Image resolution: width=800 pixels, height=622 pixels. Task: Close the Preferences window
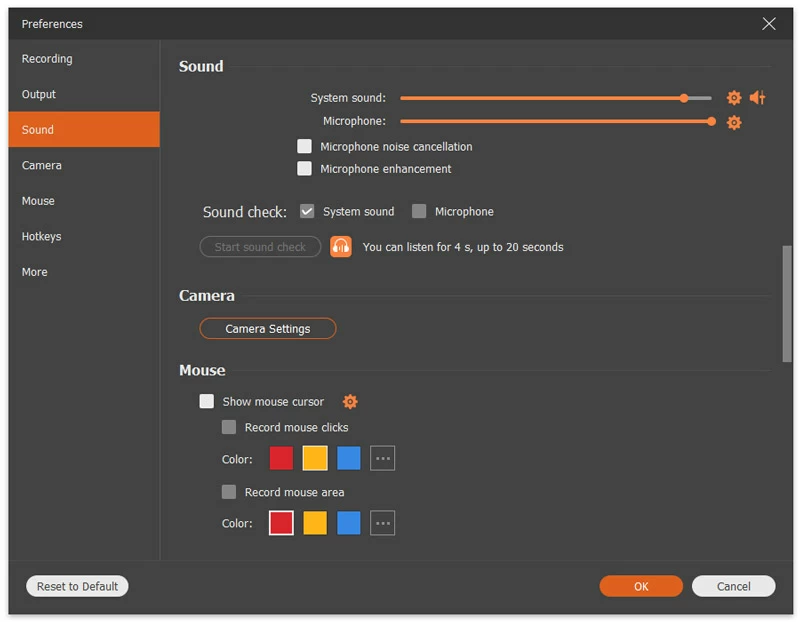(x=768, y=23)
